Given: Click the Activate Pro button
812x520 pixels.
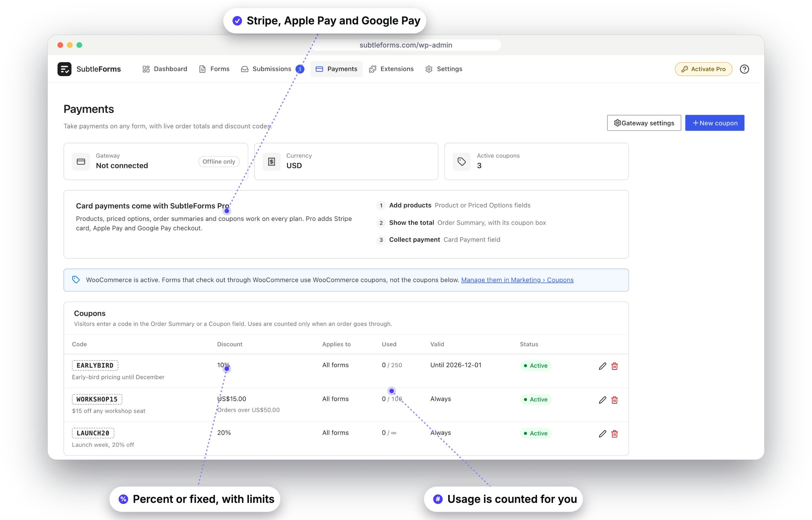Looking at the screenshot, I should coord(703,69).
